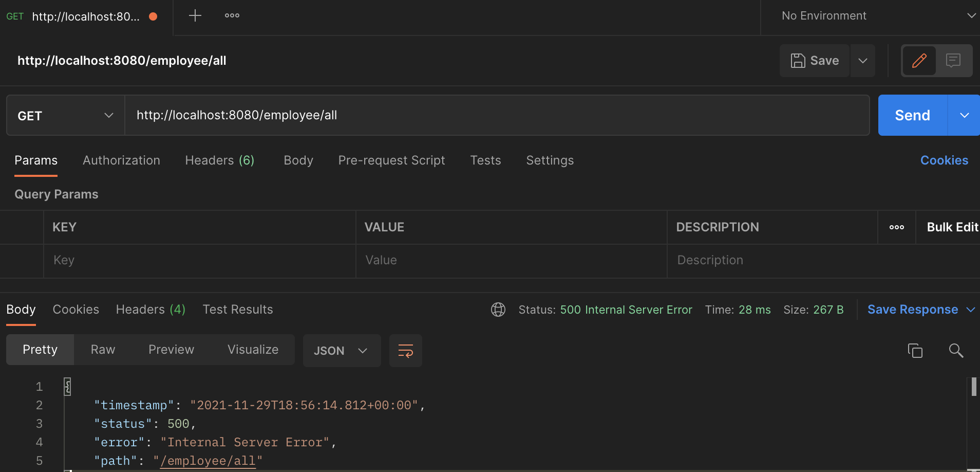Image resolution: width=980 pixels, height=472 pixels.
Task: Open the GET method dropdown
Action: click(65, 116)
